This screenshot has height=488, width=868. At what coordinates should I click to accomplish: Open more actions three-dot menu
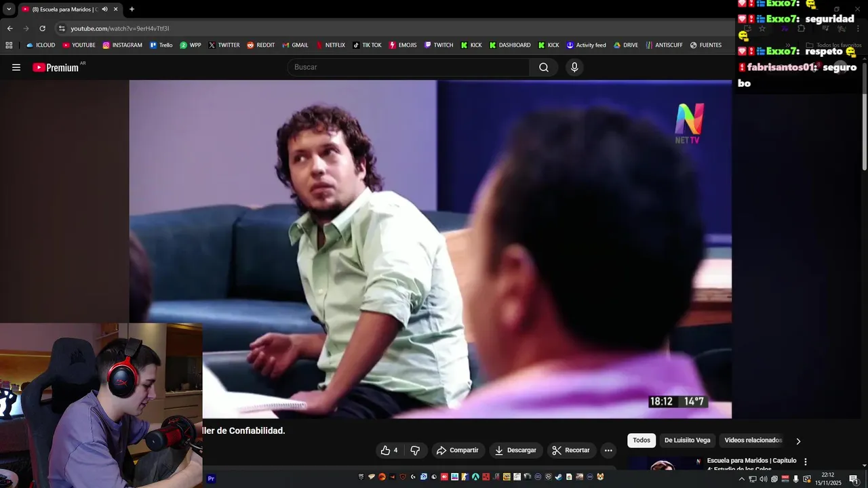tap(608, 450)
